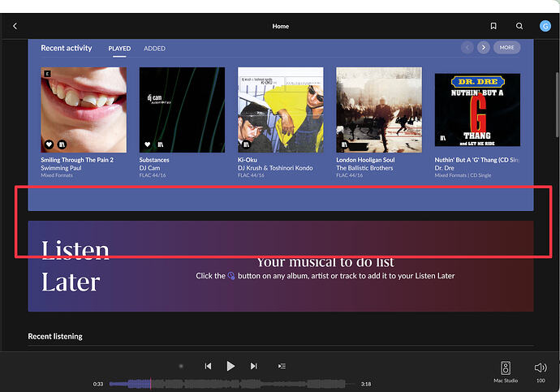
Task: Toggle the heart favorite on Substances album
Action: [147, 144]
